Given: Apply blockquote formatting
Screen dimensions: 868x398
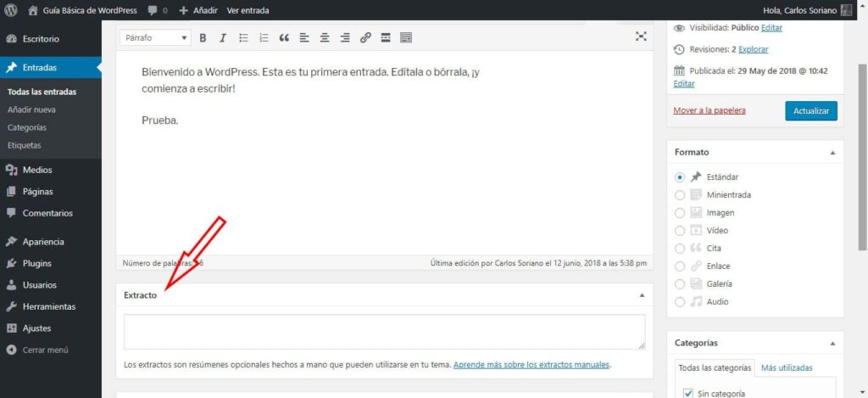Looking at the screenshot, I should point(284,37).
